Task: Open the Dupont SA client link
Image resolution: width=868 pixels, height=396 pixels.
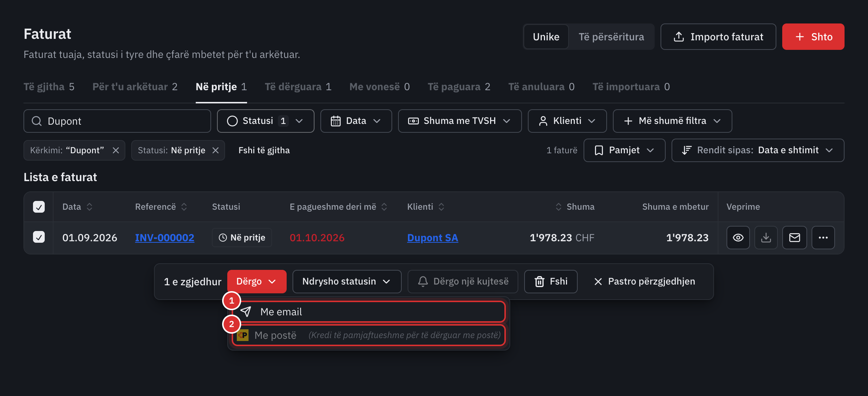Action: tap(433, 238)
